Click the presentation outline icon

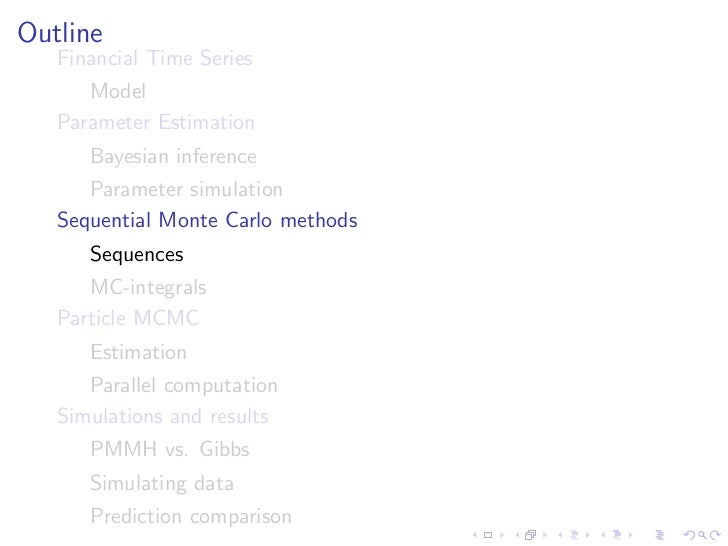[660, 535]
